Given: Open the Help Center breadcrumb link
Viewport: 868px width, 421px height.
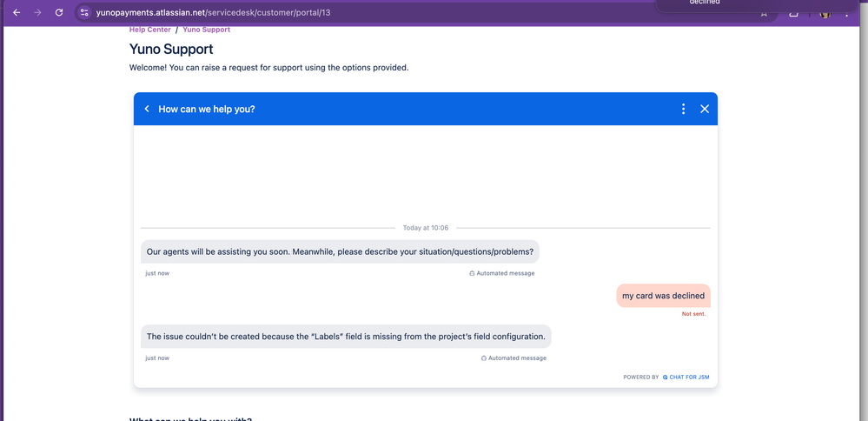Looking at the screenshot, I should click(150, 30).
